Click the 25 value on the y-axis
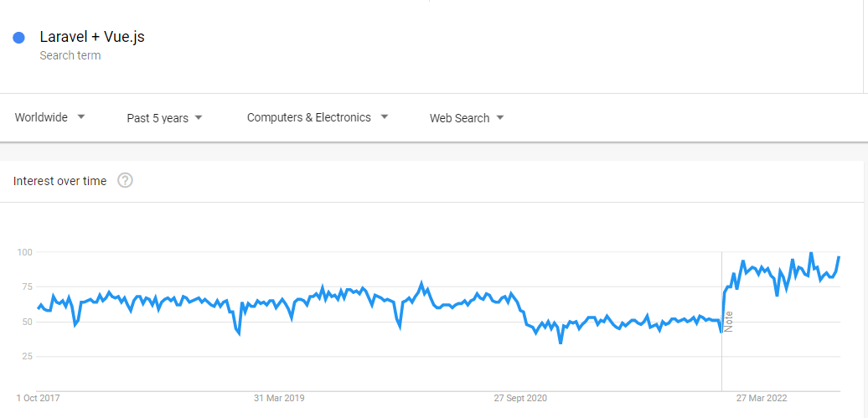The image size is (868, 418). coord(26,356)
